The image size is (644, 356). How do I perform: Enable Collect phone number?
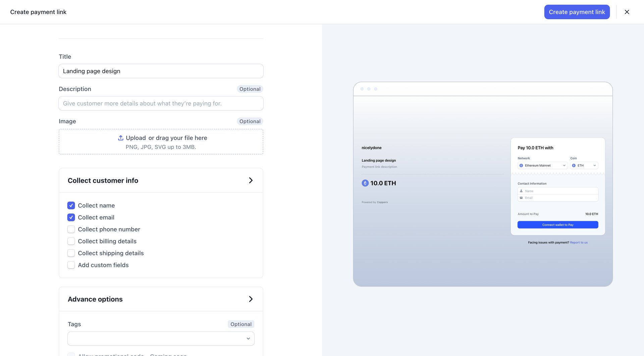(x=71, y=229)
